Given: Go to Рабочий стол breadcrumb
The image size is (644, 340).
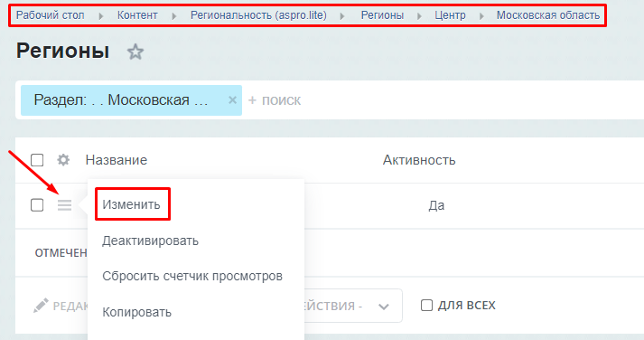Looking at the screenshot, I should point(50,15).
